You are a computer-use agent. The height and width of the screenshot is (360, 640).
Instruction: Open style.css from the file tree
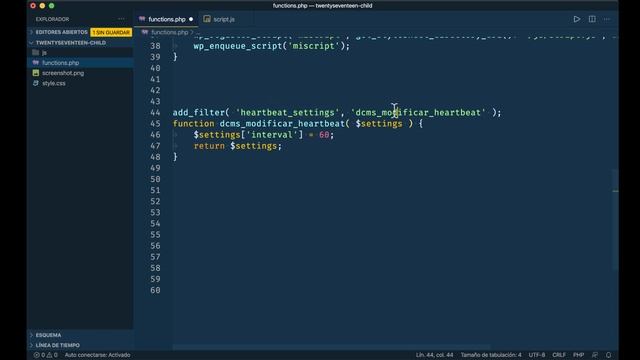[53, 83]
